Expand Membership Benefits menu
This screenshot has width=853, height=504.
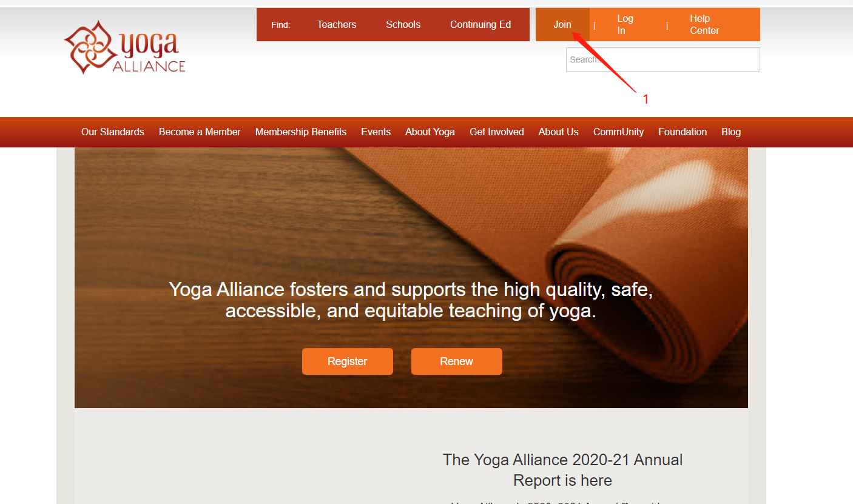[301, 132]
